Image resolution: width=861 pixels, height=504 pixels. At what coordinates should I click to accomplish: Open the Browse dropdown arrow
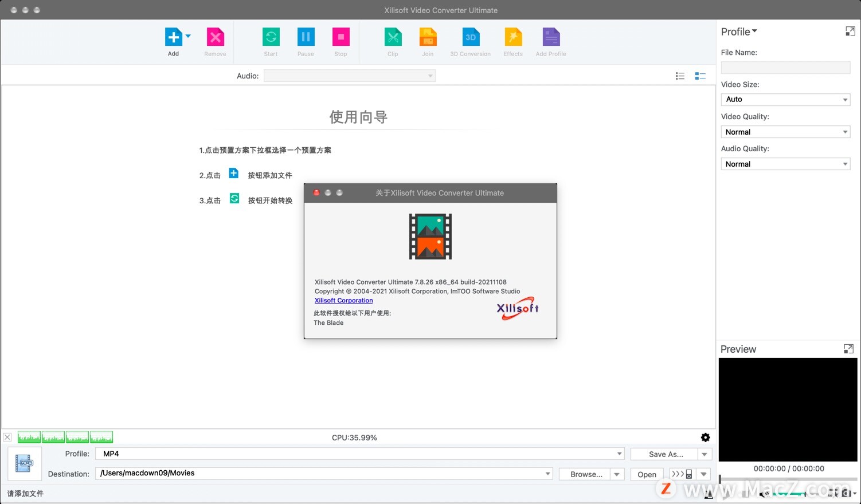[x=617, y=474]
